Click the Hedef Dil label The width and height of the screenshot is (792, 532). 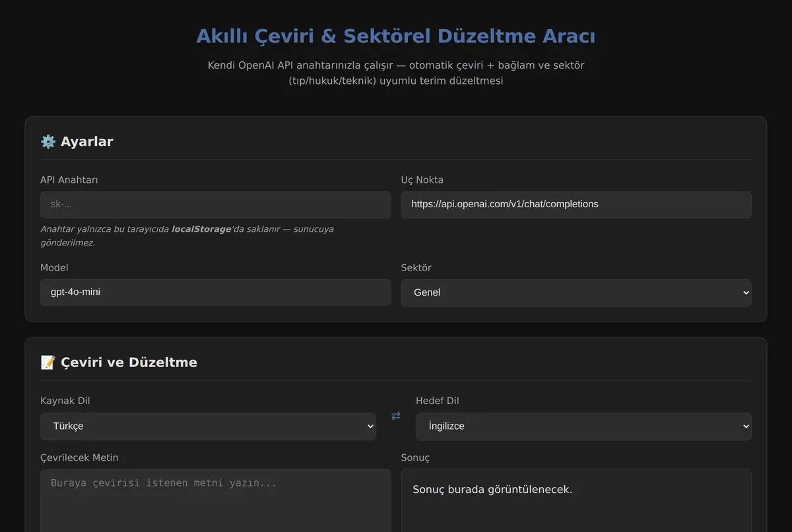[x=438, y=401]
